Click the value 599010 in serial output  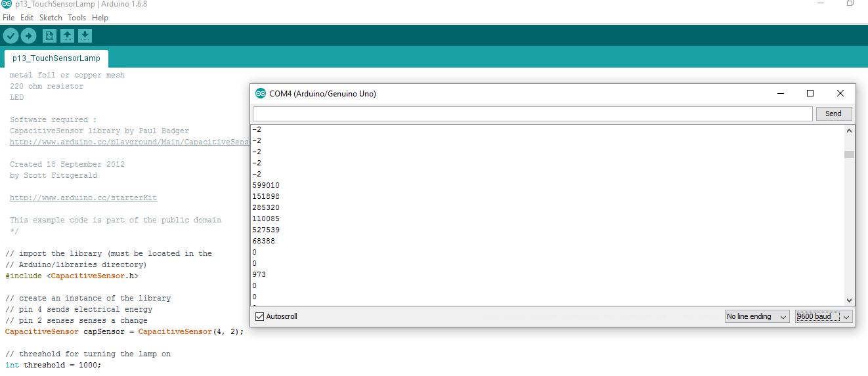265,185
